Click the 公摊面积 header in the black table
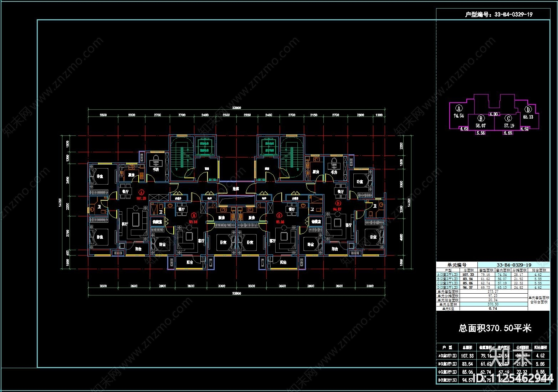Viewport: 558px width, 392px height. coord(522,347)
